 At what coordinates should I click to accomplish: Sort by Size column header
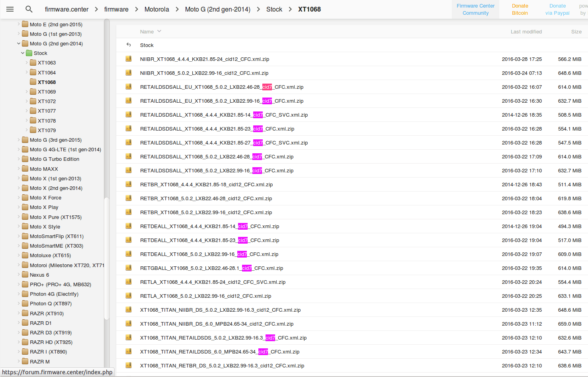pyautogui.click(x=576, y=31)
